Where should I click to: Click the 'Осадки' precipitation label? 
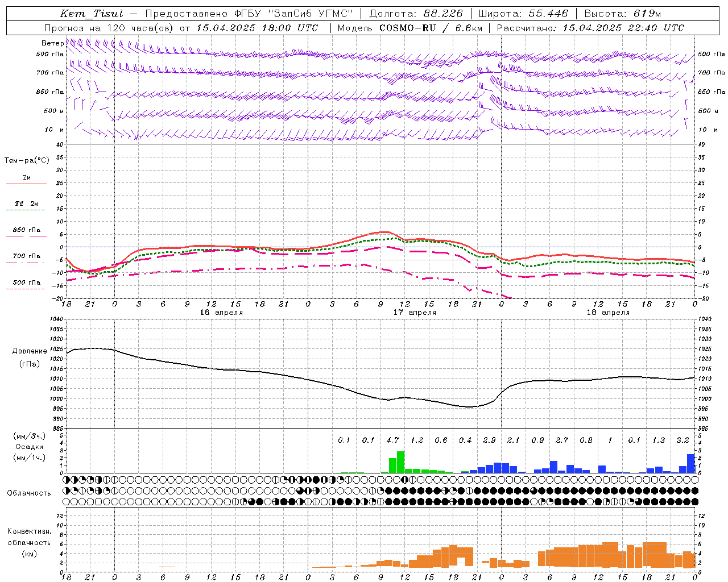29,447
